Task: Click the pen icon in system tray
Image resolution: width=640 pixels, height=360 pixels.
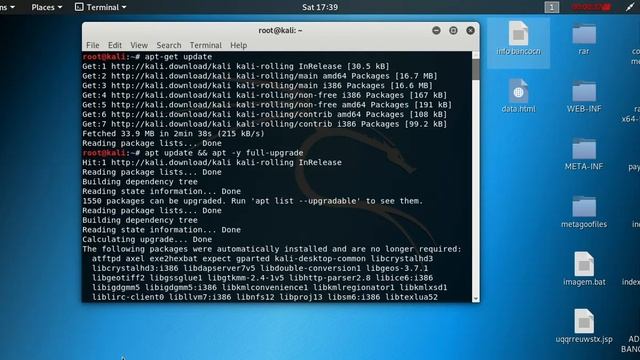Action: pos(630,7)
